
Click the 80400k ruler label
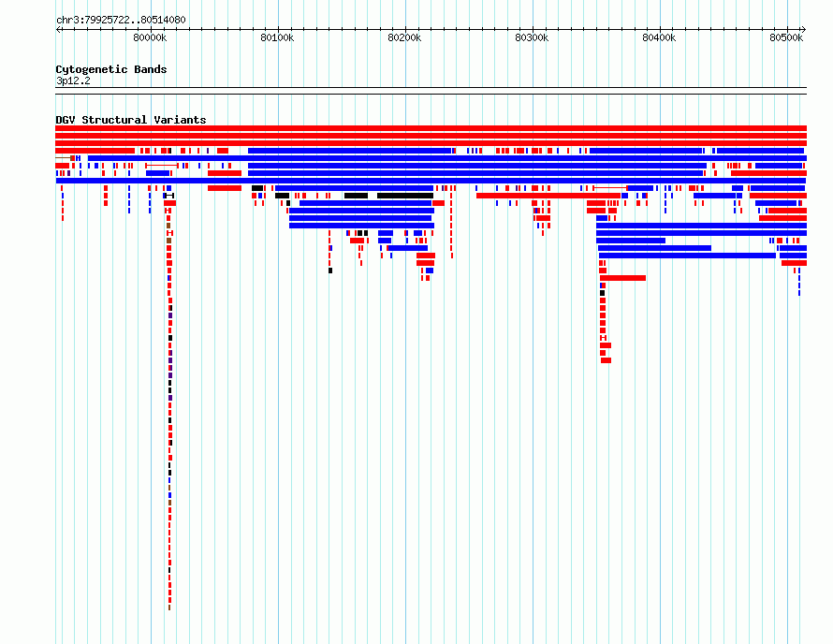(659, 37)
